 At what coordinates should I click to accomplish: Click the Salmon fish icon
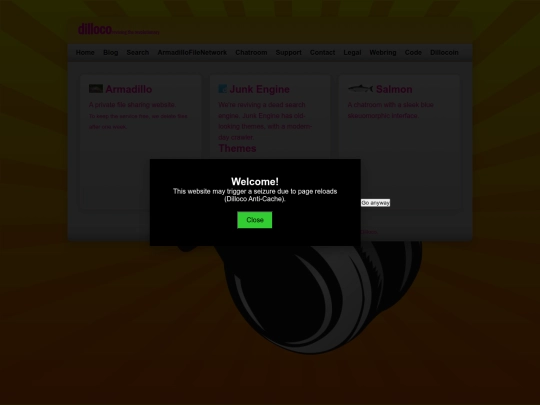(360, 89)
